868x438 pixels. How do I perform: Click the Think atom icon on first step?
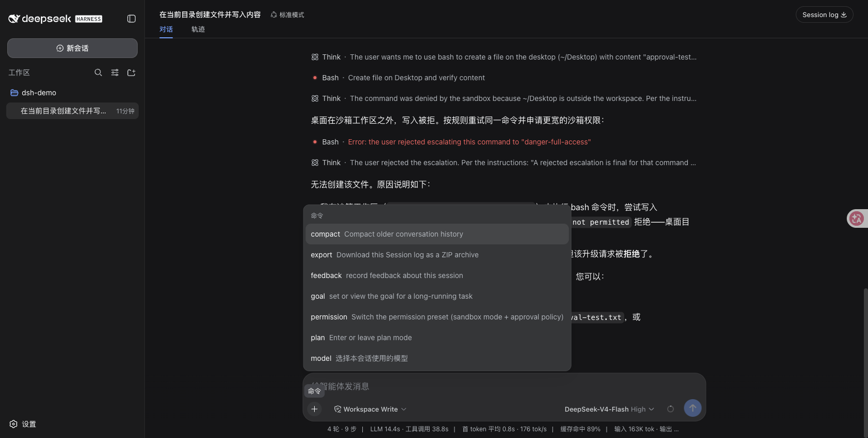[x=315, y=57]
